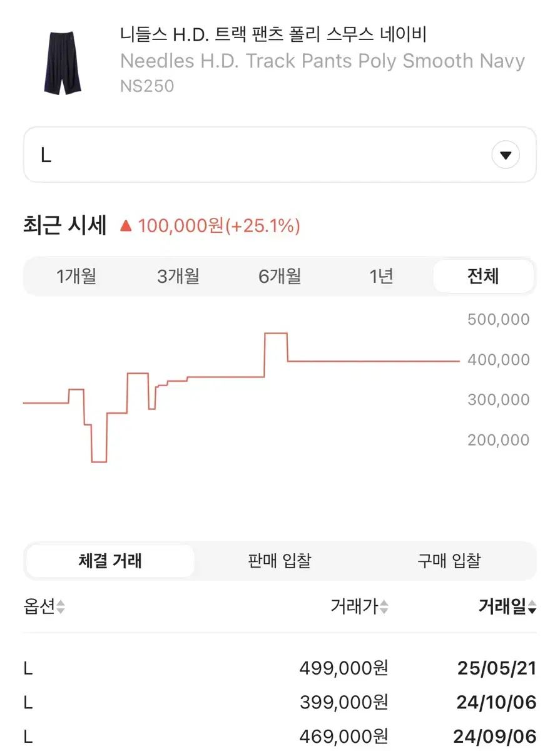This screenshot has width=560, height=751.
Task: Click the Korean product title text
Action: tap(273, 34)
